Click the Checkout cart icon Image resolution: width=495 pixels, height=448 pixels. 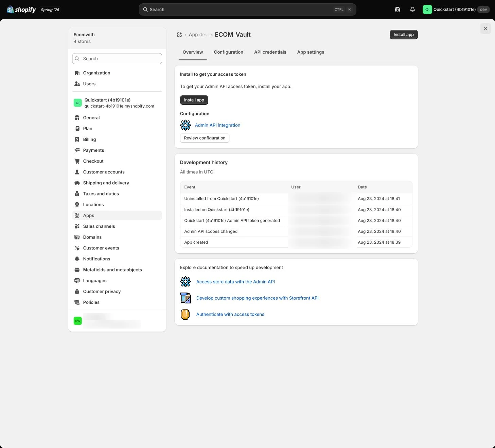(77, 161)
